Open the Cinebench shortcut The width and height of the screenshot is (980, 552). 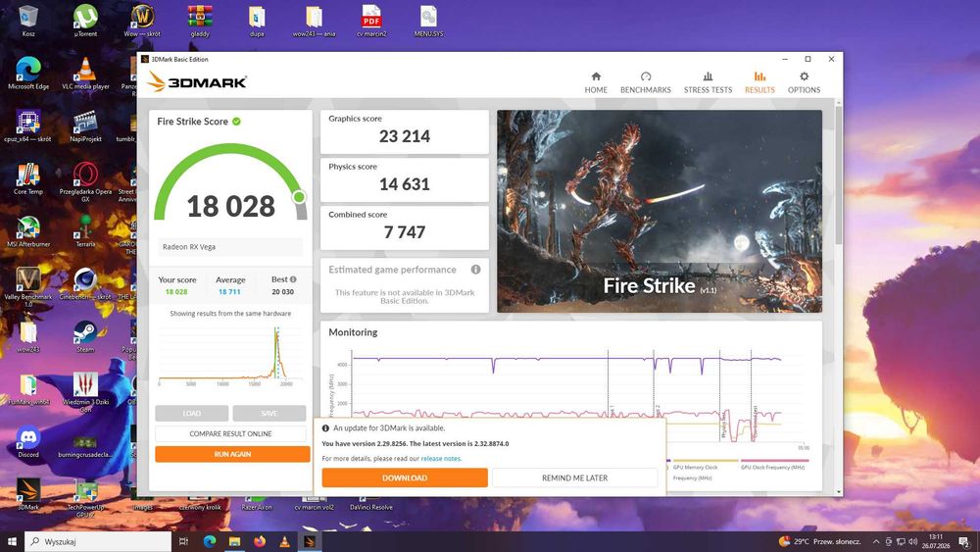(x=85, y=283)
